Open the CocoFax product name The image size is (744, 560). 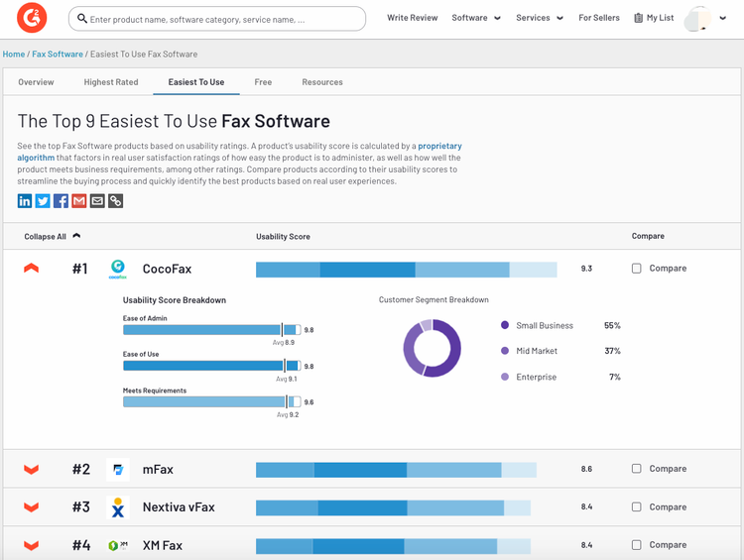(167, 269)
